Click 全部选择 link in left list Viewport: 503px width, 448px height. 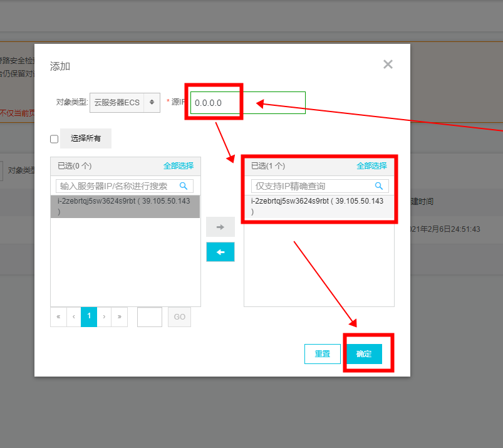tap(179, 166)
